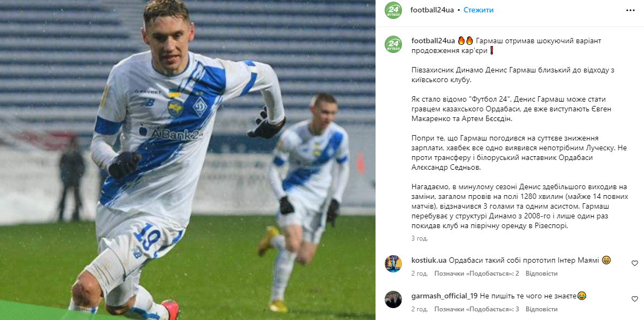Open the three-dots more options menu
Screen dimensions: 644x320
(630, 10)
